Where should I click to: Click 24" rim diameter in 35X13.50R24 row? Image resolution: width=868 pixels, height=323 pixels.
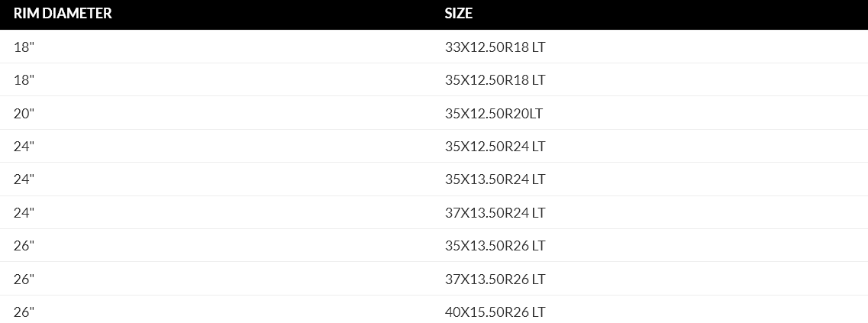tap(24, 179)
